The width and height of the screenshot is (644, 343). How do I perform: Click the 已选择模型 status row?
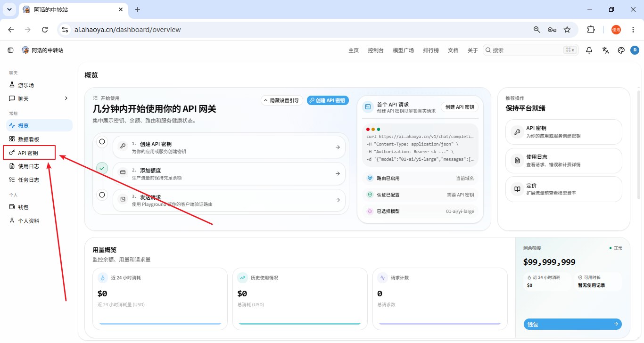[421, 211]
